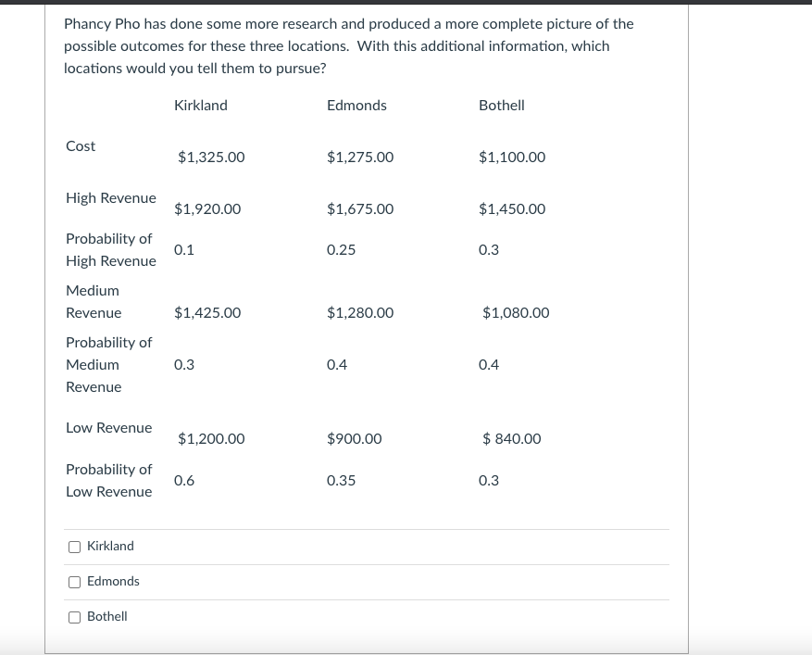Image resolution: width=812 pixels, height=655 pixels.
Task: Check the Edmonds answer checkbox
Action: tap(74, 582)
